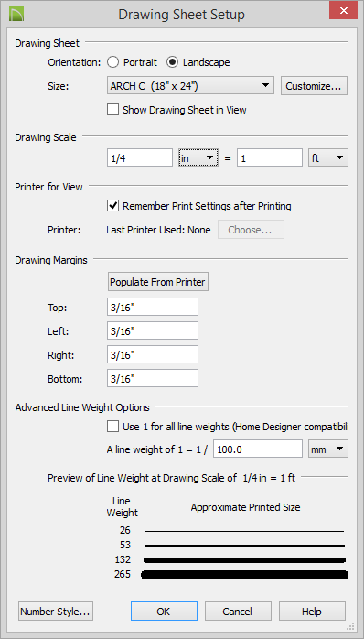Click the Top margin input field
Image resolution: width=364 pixels, height=639 pixels.
click(153, 307)
